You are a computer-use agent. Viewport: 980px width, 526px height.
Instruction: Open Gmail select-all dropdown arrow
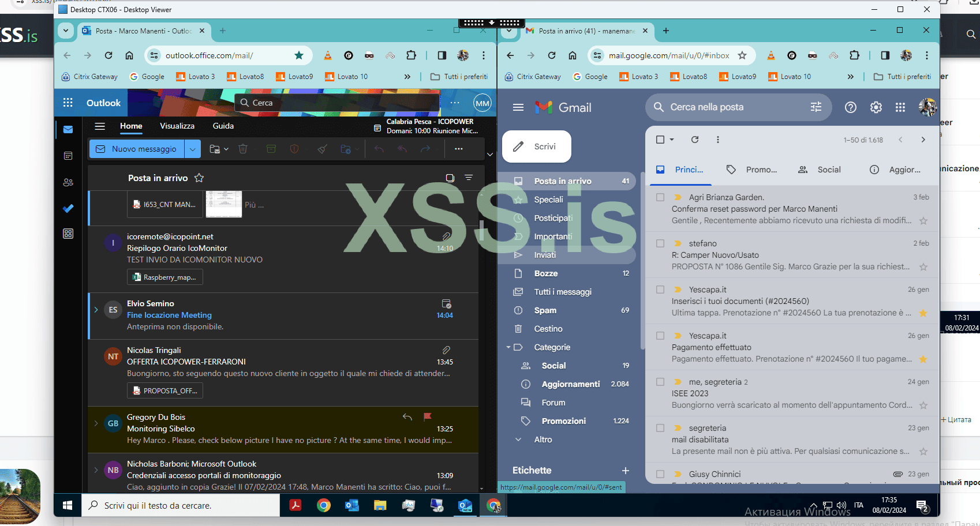click(x=672, y=140)
